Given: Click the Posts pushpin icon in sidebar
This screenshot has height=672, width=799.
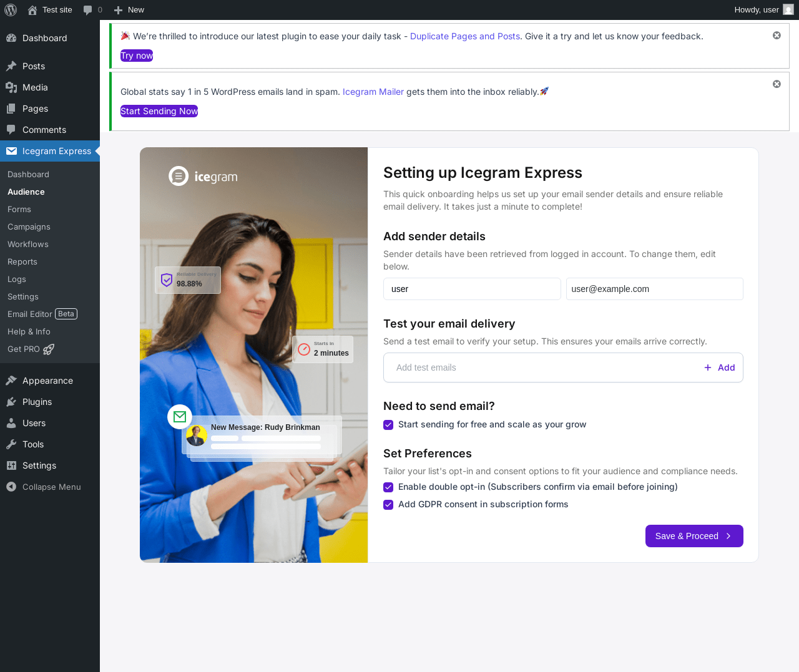Looking at the screenshot, I should point(11,66).
